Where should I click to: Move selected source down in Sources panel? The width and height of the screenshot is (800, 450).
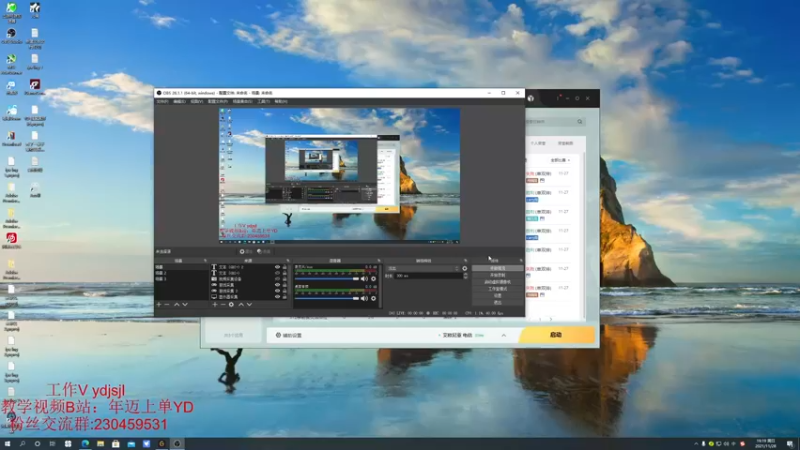click(249, 305)
